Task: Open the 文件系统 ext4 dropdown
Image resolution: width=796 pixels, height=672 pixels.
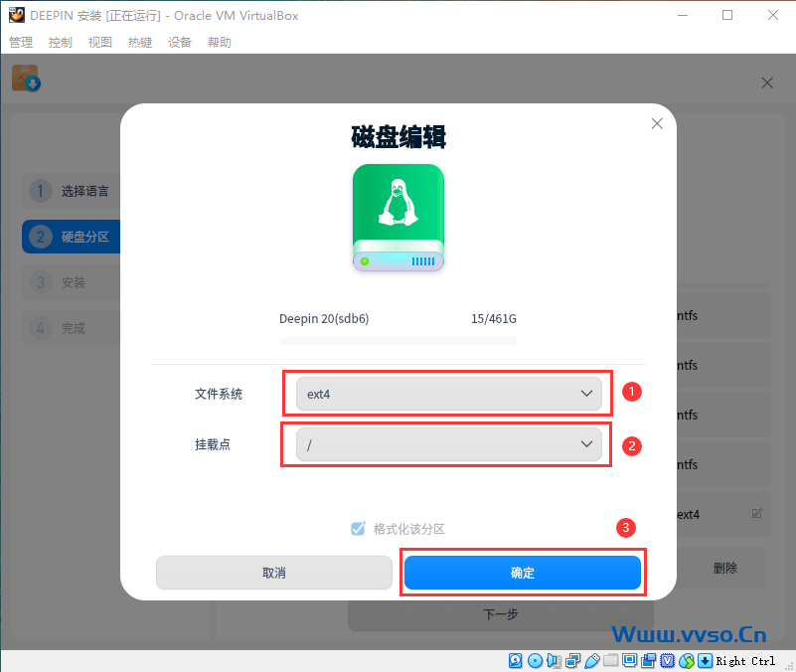Action: (449, 395)
